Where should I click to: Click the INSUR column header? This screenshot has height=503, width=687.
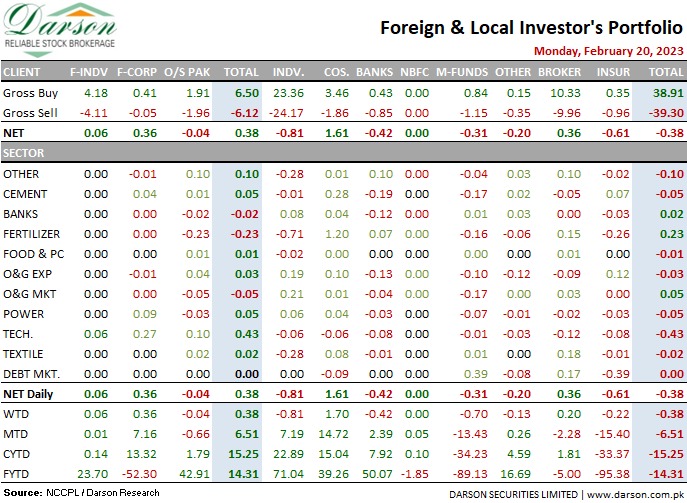[613, 72]
